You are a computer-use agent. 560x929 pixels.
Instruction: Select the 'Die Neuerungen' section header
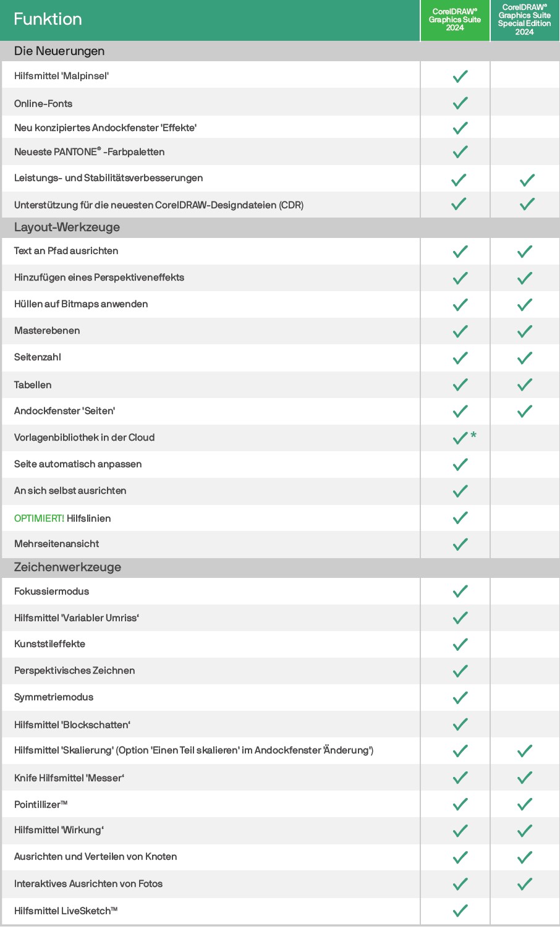pos(59,51)
